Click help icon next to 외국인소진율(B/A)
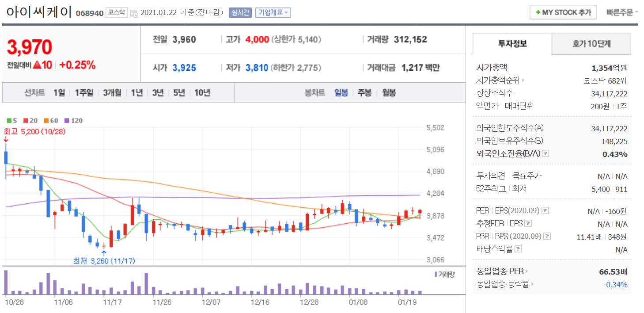 pos(546,154)
